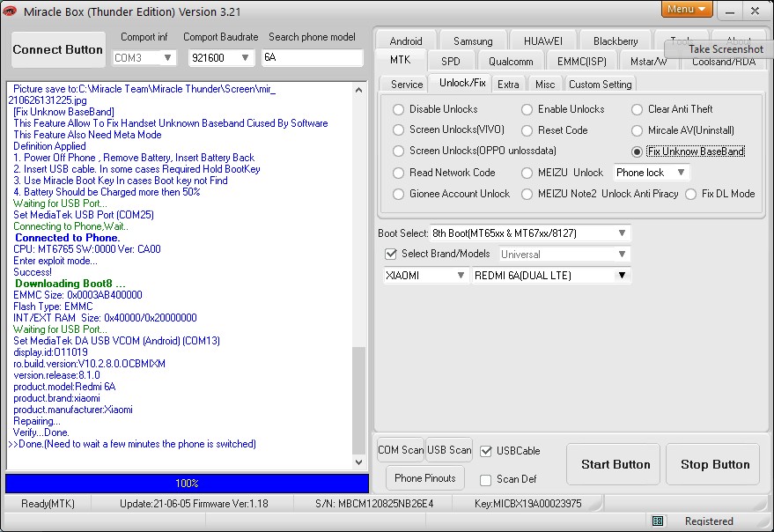Image resolution: width=774 pixels, height=532 pixels.
Task: Choose the Read Network Code option
Action: tap(398, 173)
